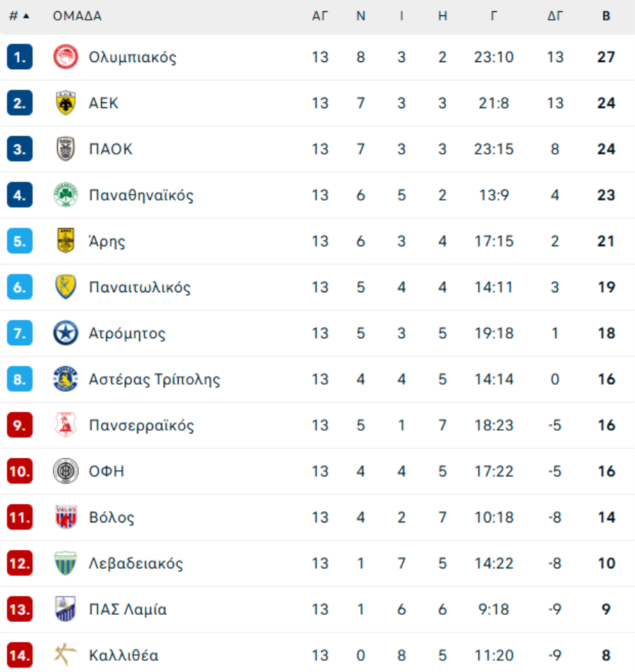Click the ΟΦΗ circular badge
The width and height of the screenshot is (635, 672).
click(x=66, y=471)
